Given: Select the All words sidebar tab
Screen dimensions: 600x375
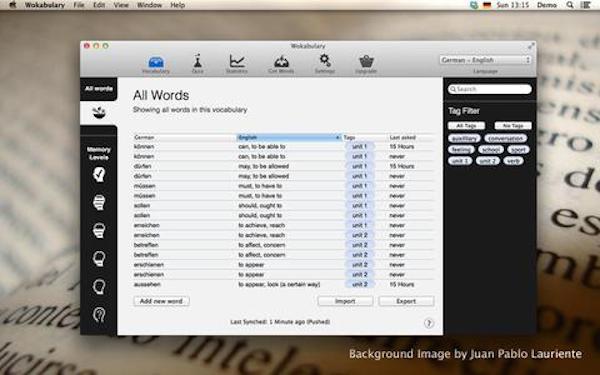Looking at the screenshot, I should 99,89.
